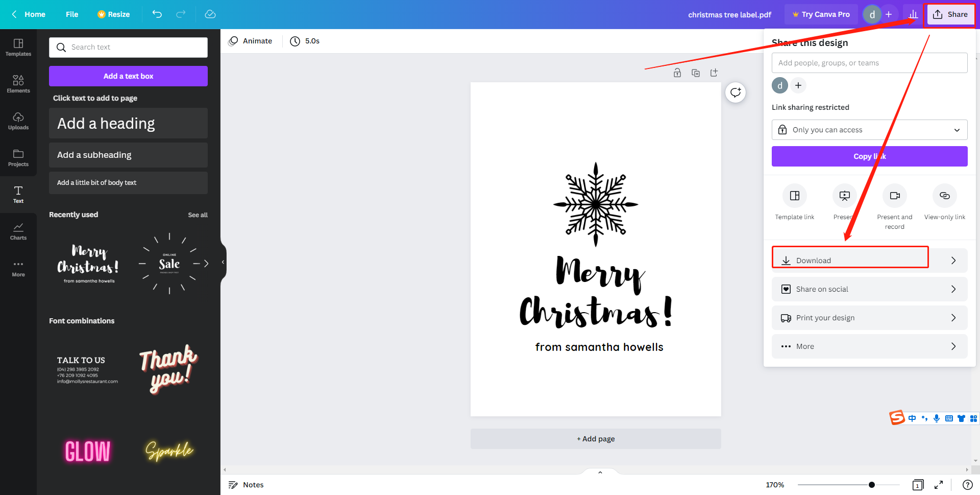The height and width of the screenshot is (495, 980).
Task: Select the Sparkle font combination
Action: (x=169, y=451)
